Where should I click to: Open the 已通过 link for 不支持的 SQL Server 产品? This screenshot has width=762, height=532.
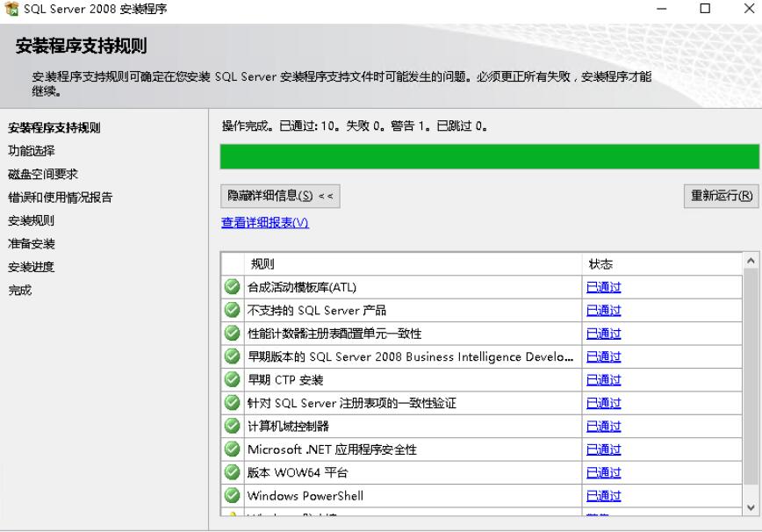tap(604, 311)
